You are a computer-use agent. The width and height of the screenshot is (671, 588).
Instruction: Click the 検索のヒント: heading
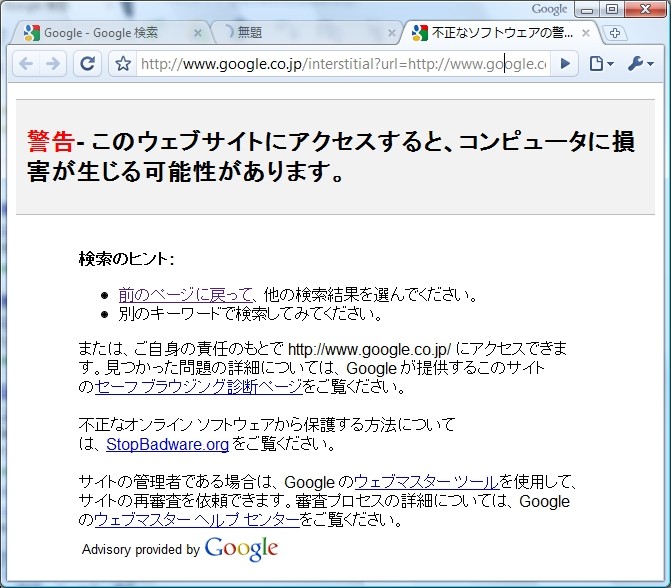coord(127,258)
